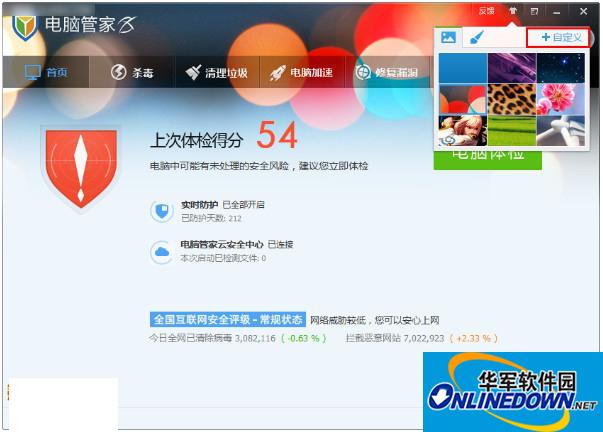Click the 实时防护 shield icon

tap(162, 211)
